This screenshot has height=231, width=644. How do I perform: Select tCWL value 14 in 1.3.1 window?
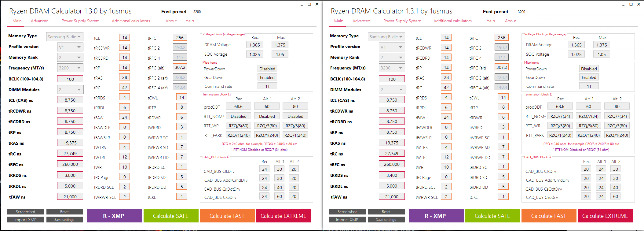point(503,97)
